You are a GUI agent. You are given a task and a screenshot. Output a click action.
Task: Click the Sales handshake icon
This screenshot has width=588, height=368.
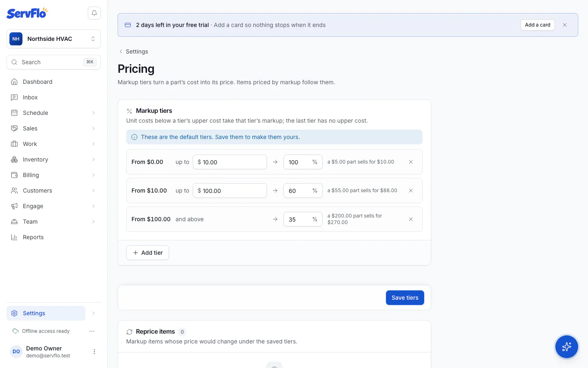(14, 128)
